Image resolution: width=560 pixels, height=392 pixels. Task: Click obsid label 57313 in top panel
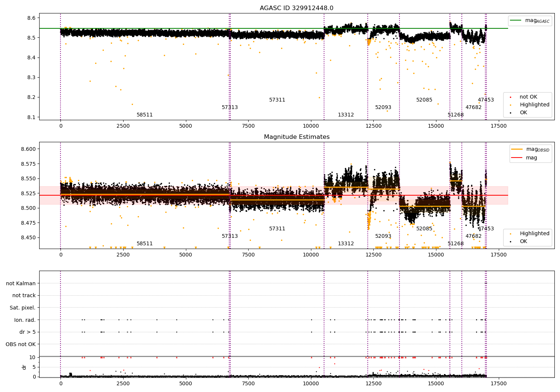pos(230,107)
